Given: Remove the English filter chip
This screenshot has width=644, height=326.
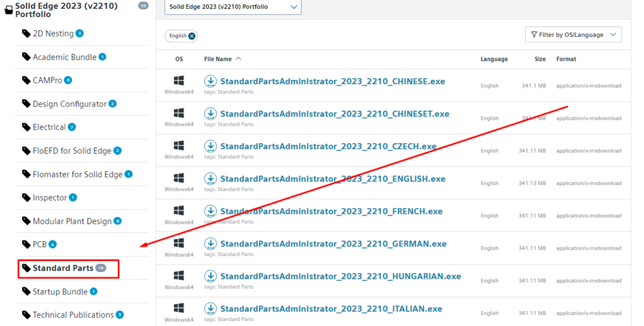Looking at the screenshot, I should 192,36.
